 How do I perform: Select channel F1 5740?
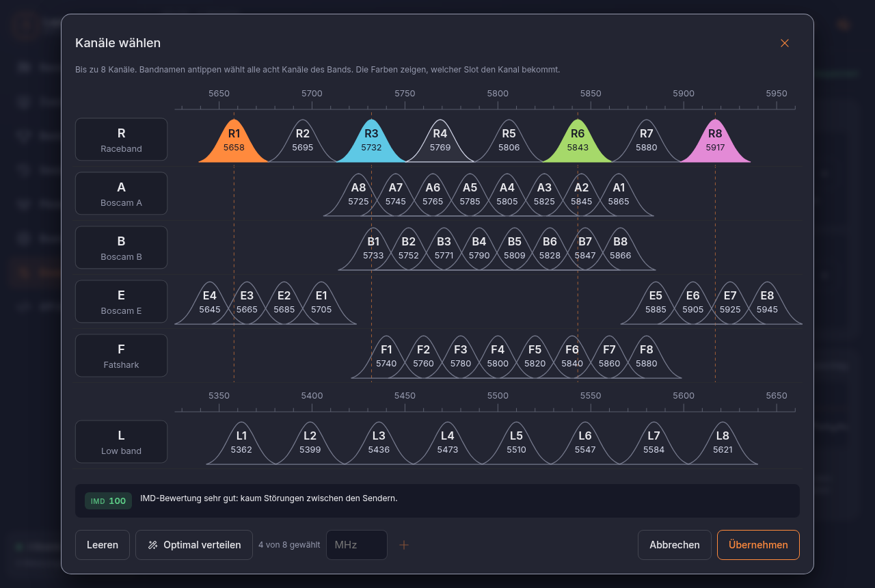pos(386,356)
